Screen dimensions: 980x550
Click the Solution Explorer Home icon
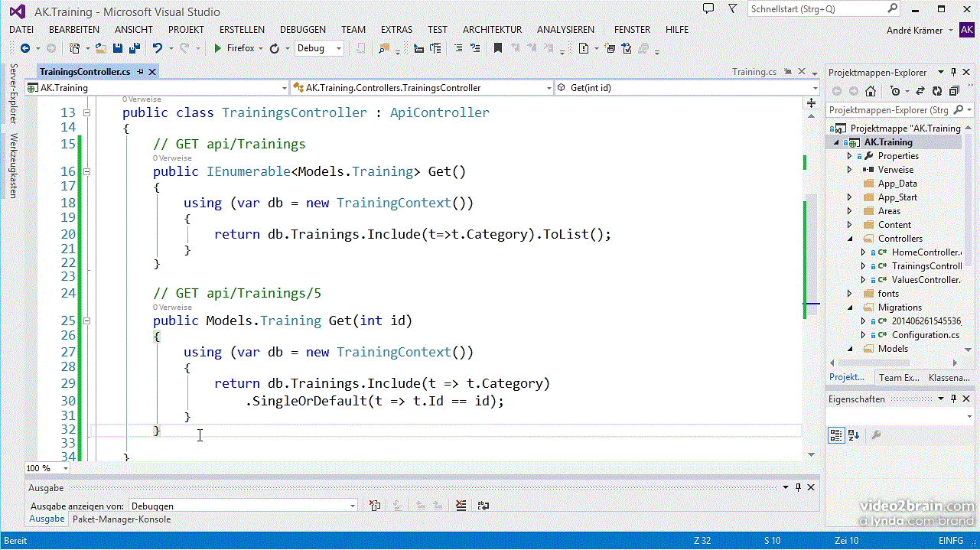pyautogui.click(x=871, y=91)
